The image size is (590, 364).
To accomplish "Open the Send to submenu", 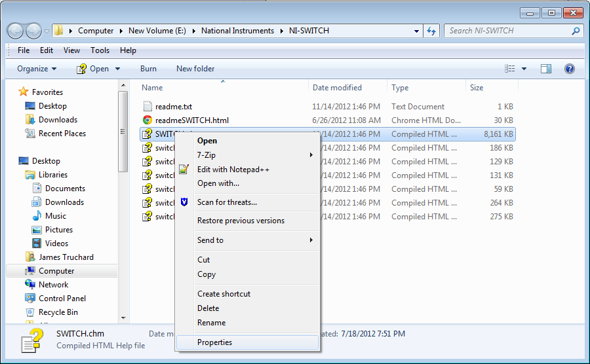I will point(248,240).
